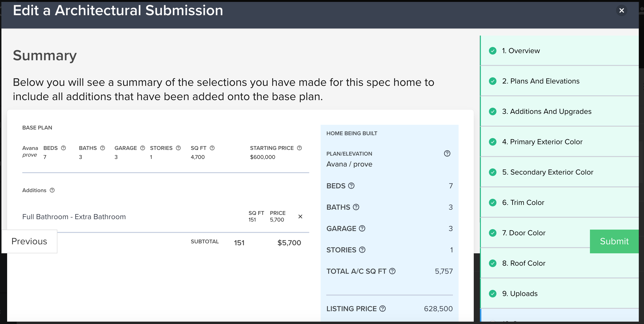Open step 6. Trim Color
The height and width of the screenshot is (324, 644).
point(523,203)
